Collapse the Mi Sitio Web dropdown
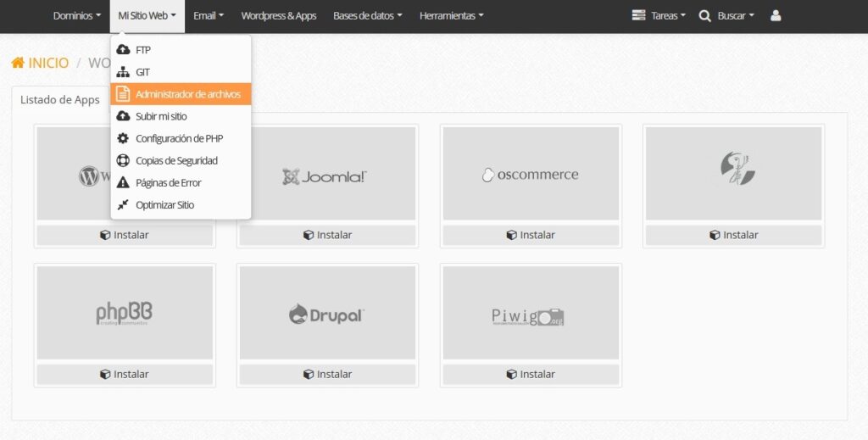868x440 pixels. (147, 15)
